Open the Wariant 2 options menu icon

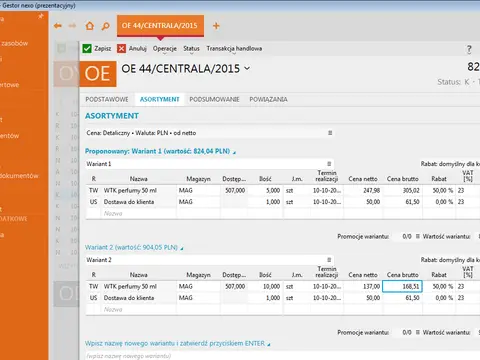tap(329, 260)
